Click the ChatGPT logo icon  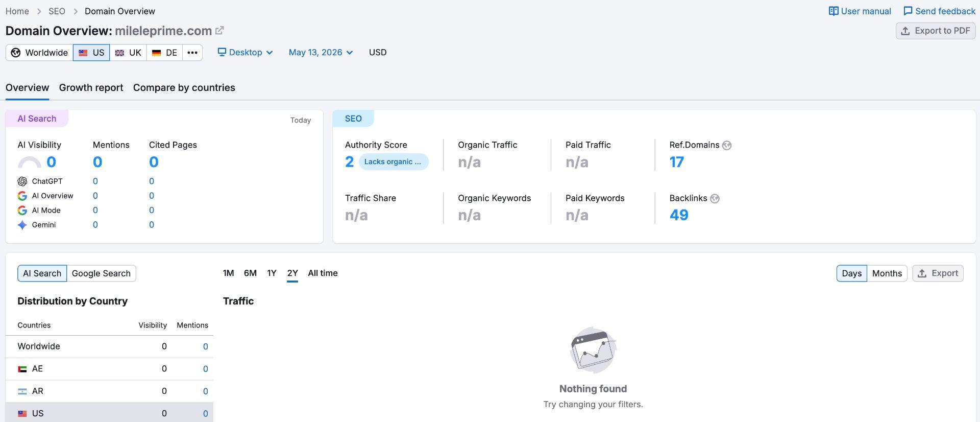[22, 181]
